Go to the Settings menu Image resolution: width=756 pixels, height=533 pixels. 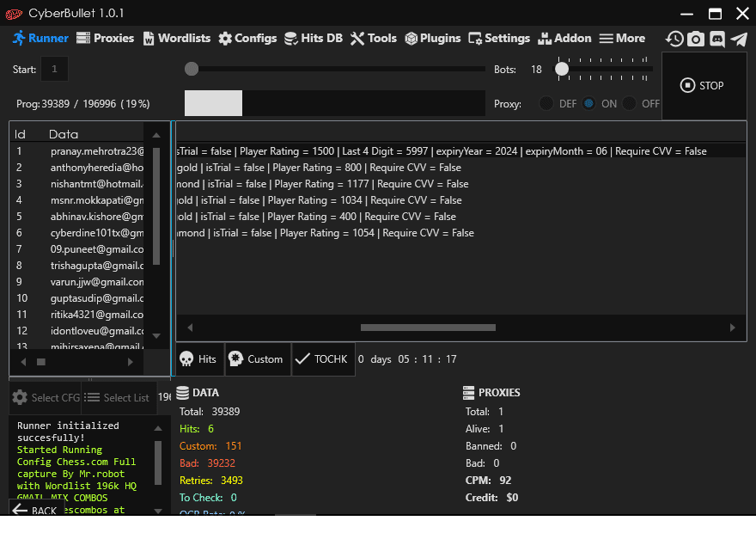499,38
